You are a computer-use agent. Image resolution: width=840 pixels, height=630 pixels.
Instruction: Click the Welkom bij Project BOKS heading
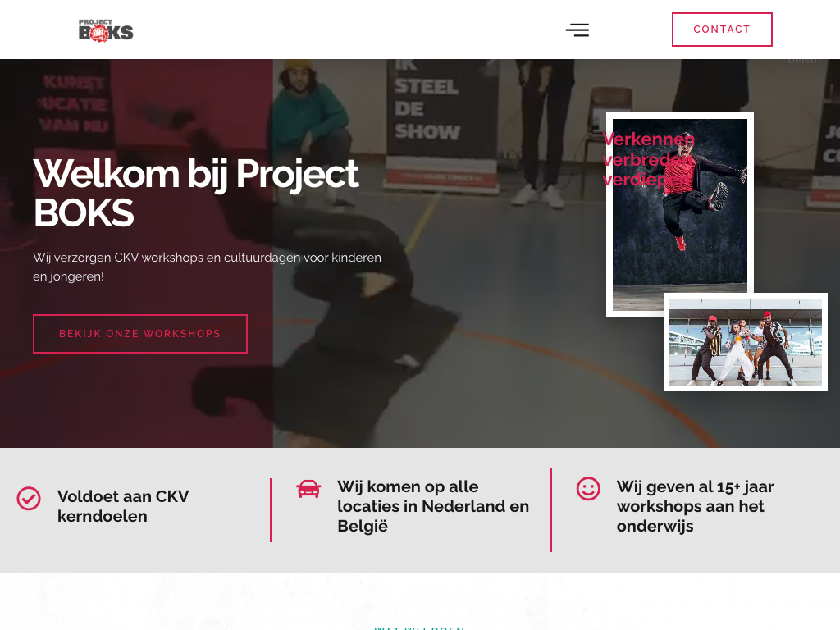coord(196,193)
